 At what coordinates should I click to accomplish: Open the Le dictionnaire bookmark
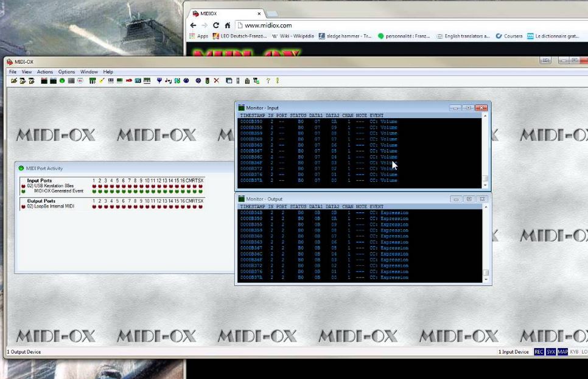tap(553, 36)
